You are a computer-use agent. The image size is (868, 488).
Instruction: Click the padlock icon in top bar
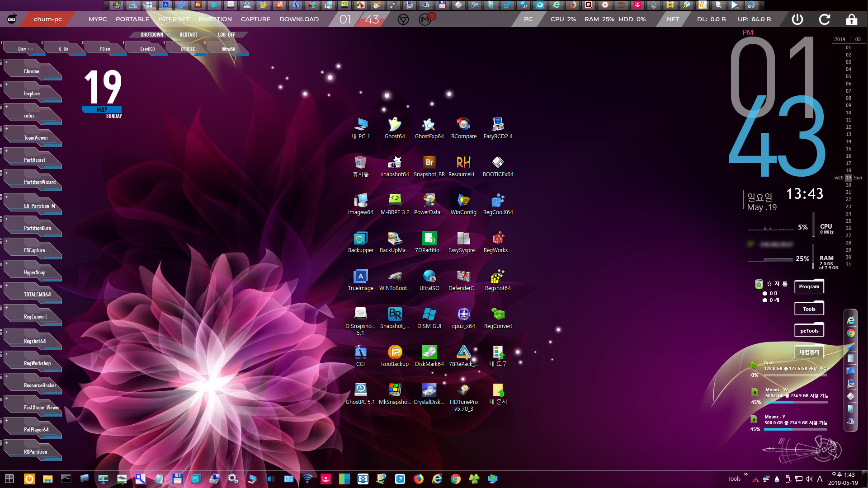pos(851,19)
